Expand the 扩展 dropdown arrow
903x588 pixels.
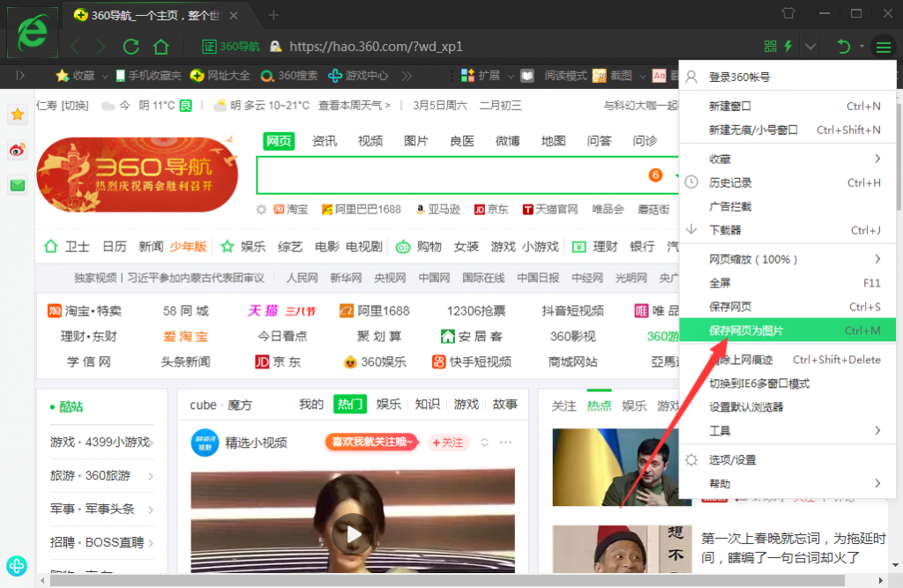tap(511, 76)
